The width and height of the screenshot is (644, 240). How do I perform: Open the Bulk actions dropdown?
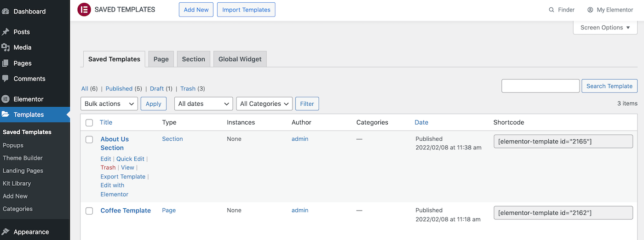pos(109,104)
